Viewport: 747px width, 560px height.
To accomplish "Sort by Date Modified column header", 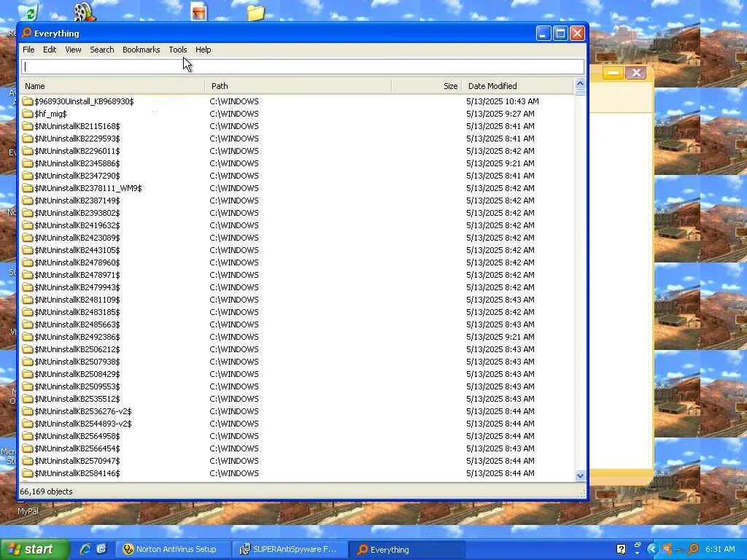I will click(517, 86).
